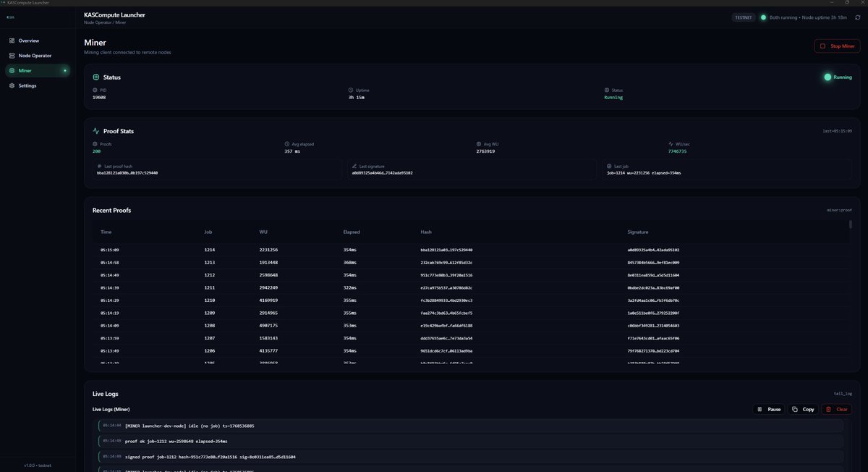Click the copy icon on Copy button

795,409
